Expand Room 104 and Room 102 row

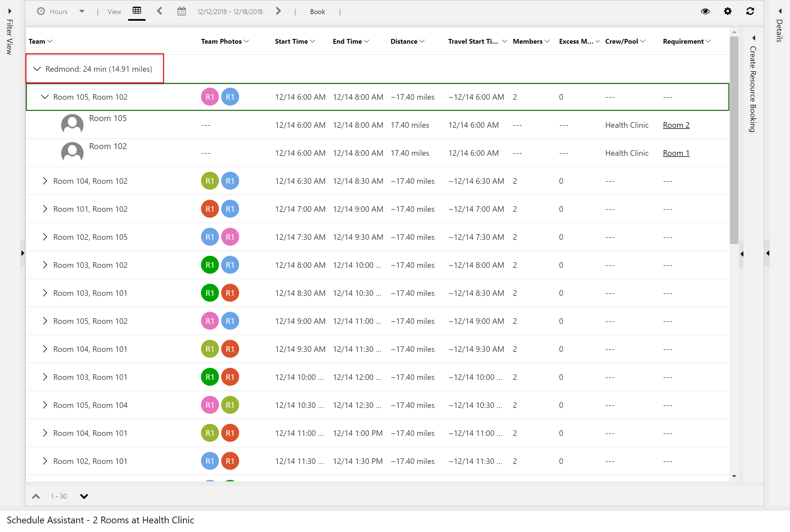45,181
